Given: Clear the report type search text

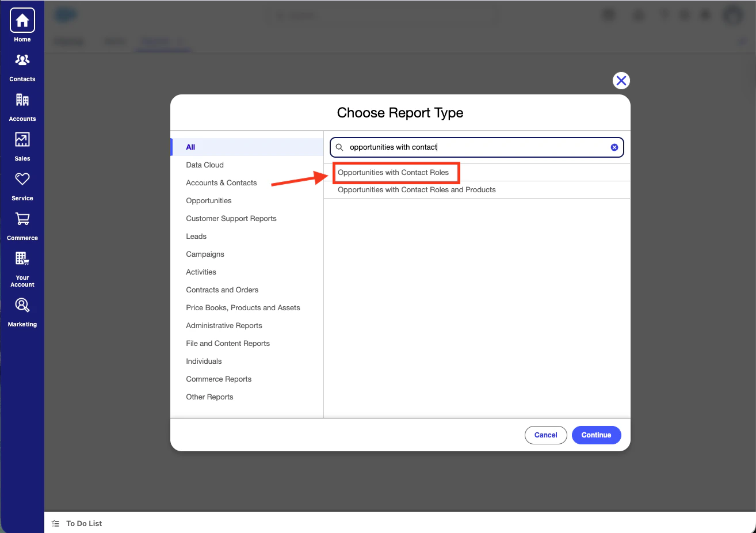Looking at the screenshot, I should pyautogui.click(x=614, y=147).
